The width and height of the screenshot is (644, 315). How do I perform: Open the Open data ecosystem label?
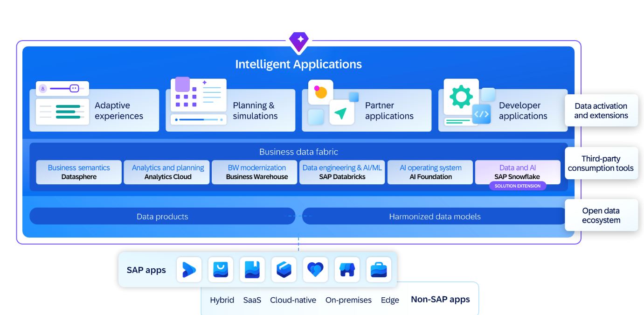tap(601, 215)
